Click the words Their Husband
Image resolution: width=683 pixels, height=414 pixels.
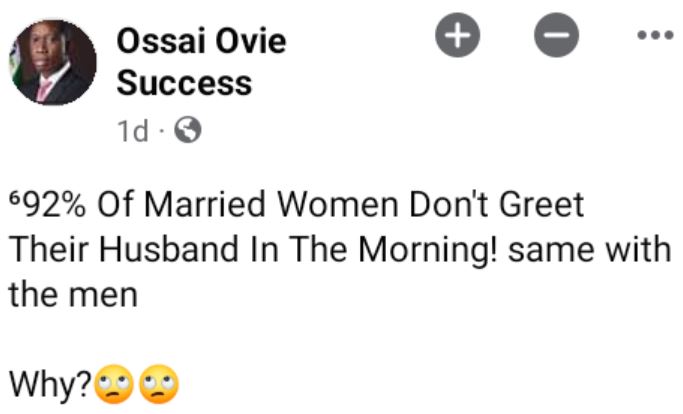pos(107,250)
